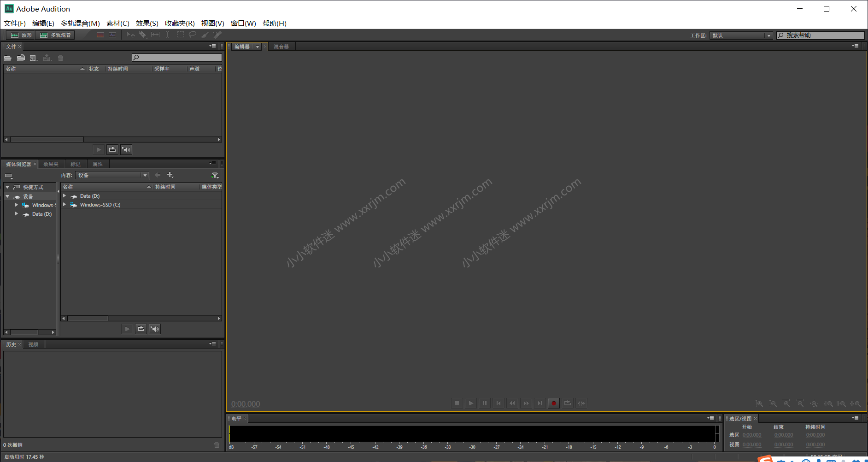Switch to Multitrack (多轨混音) view
Image resolution: width=868 pixels, height=462 pixels.
(x=55, y=35)
